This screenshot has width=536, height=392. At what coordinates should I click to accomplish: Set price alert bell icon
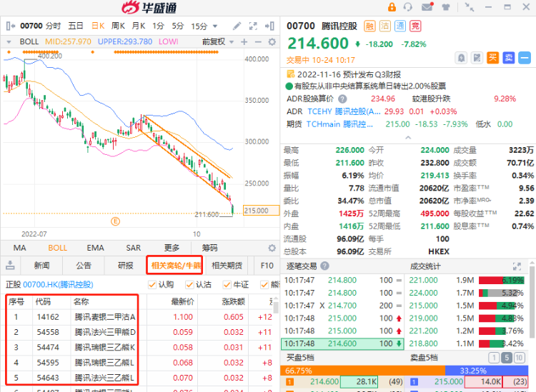pos(461,58)
